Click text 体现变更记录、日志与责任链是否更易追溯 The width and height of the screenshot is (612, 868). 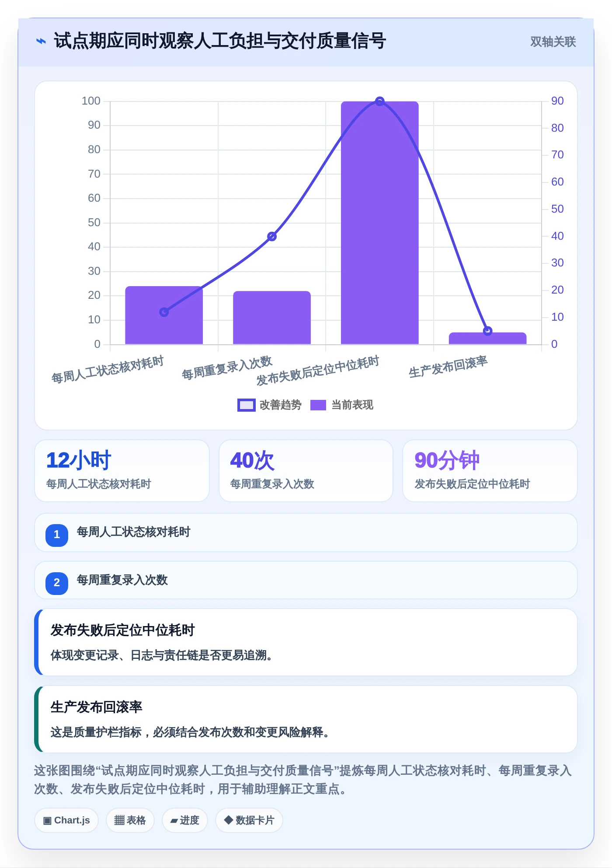pyautogui.click(x=162, y=655)
